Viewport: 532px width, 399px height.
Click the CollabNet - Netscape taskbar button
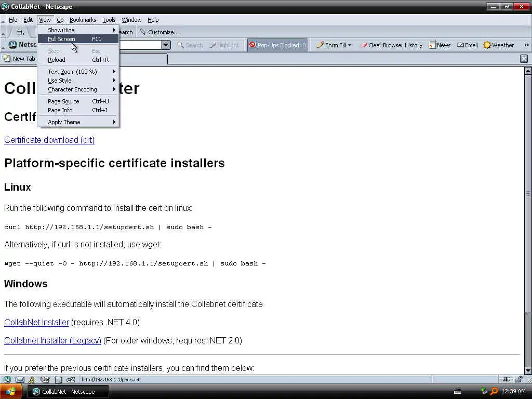click(68, 392)
